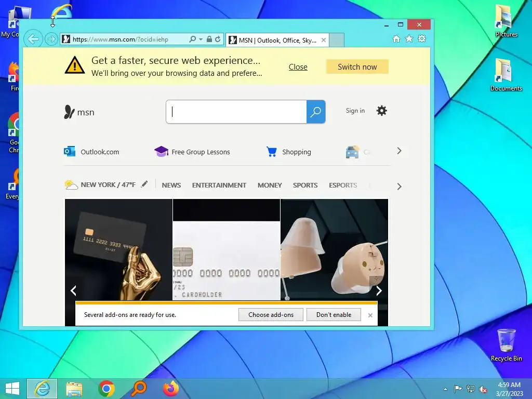Viewport: 532px width, 399px height.
Task: Click the search magnifier in address bar
Action: point(192,39)
